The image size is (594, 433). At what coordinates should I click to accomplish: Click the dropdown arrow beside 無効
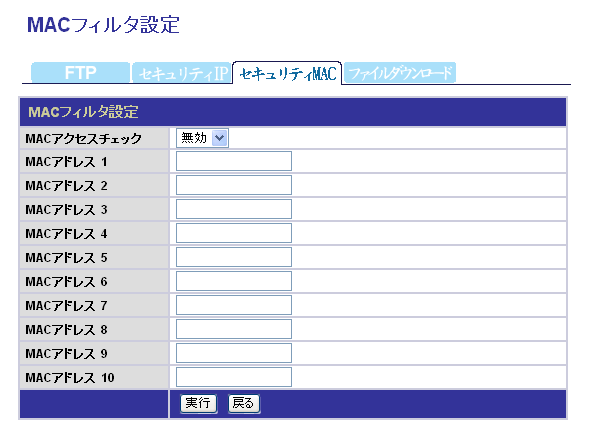(220, 138)
